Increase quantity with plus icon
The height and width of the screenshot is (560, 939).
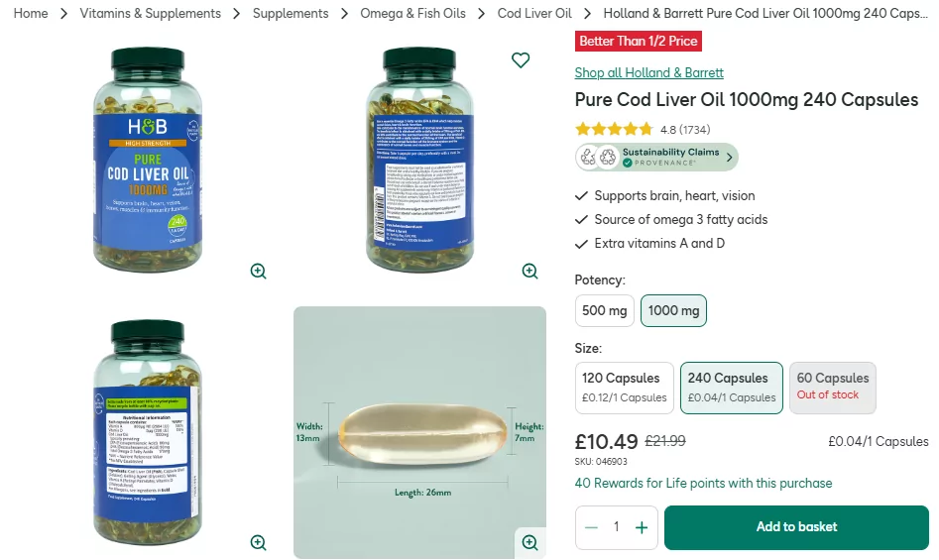click(642, 527)
